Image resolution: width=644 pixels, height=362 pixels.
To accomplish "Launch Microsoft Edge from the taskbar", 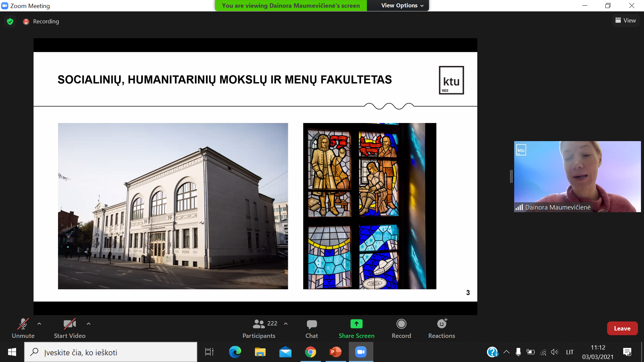I will (x=235, y=352).
